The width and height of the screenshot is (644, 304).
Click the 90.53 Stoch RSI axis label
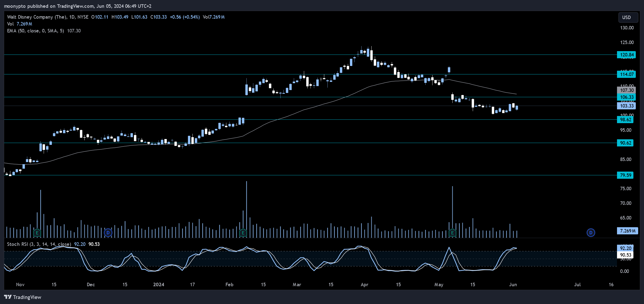[x=625, y=255]
